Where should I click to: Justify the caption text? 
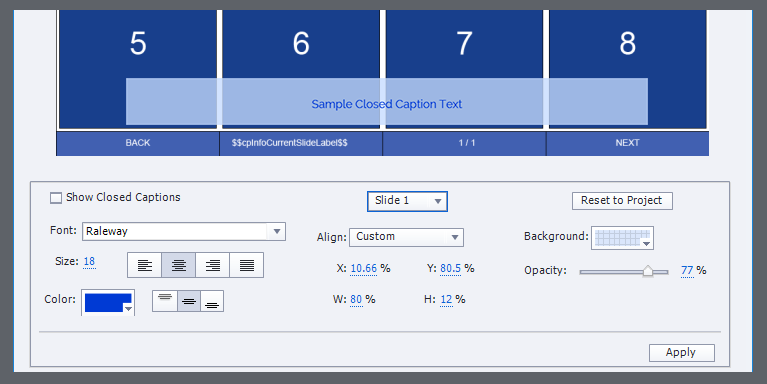coord(247,265)
